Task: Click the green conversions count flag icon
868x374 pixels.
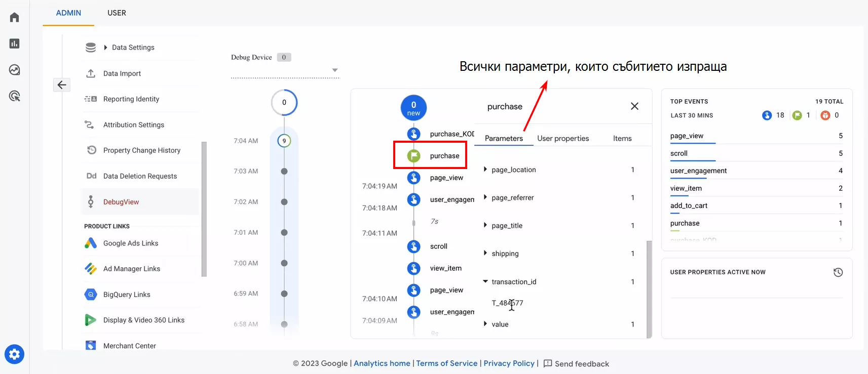Action: click(x=797, y=115)
